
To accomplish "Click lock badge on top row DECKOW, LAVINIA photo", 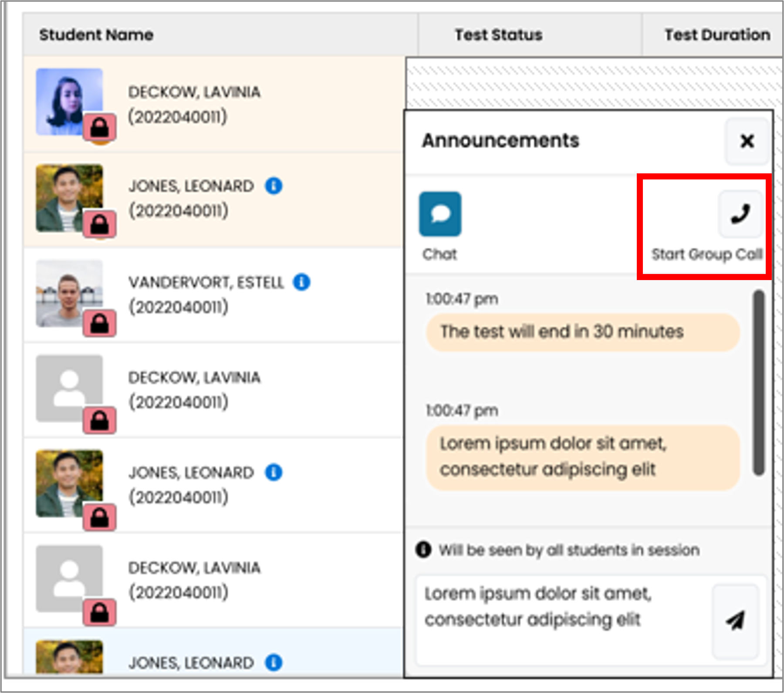I will coord(100,127).
